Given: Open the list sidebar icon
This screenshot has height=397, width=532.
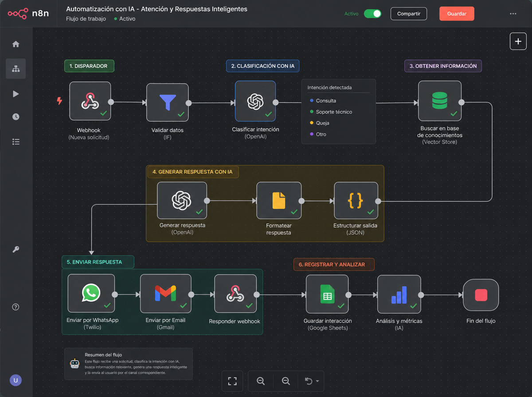Looking at the screenshot, I should (x=16, y=142).
